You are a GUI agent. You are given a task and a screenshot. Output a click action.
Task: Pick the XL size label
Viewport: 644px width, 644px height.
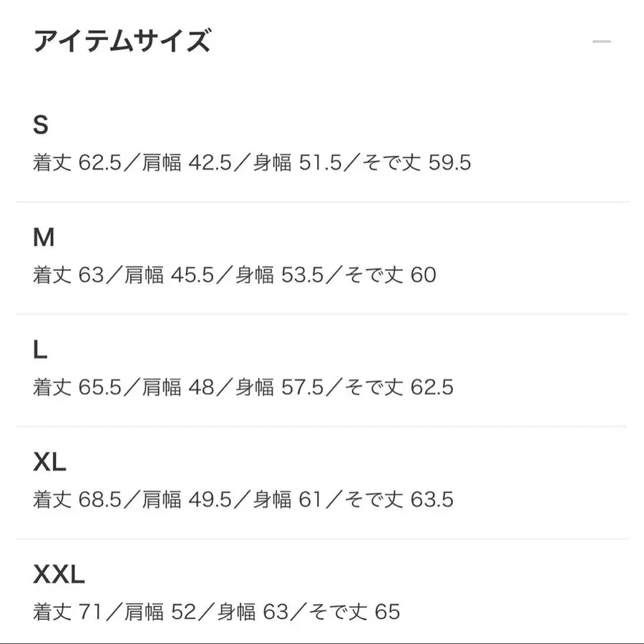[49, 462]
